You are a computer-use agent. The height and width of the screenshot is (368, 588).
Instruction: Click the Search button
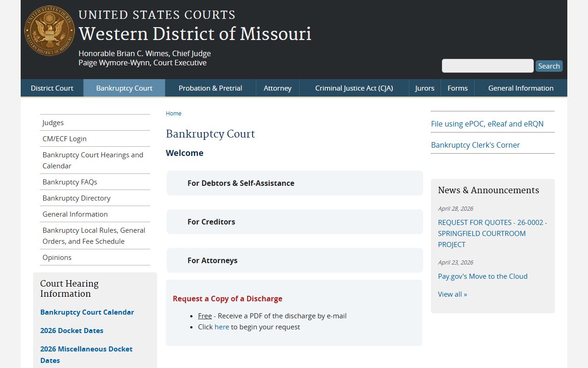coord(549,66)
